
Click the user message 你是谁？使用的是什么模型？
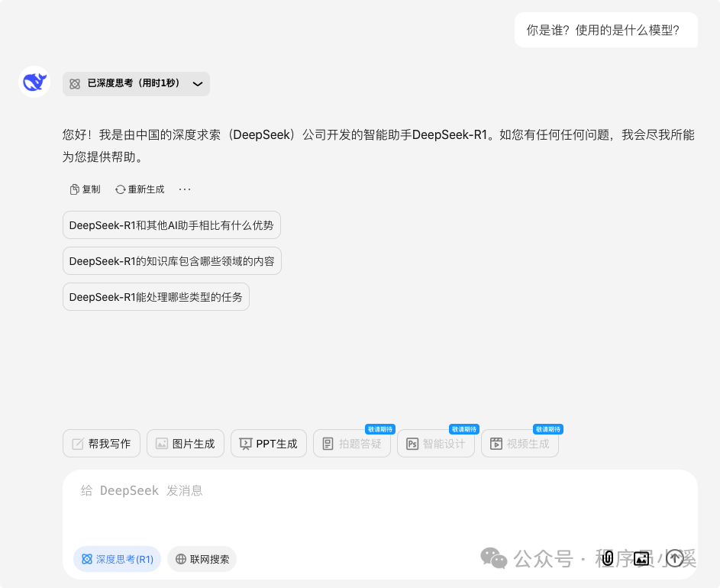(x=606, y=30)
